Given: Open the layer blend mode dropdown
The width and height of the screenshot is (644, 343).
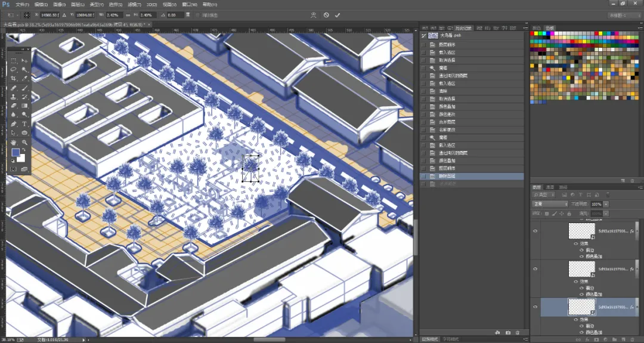Looking at the screenshot, I should click(550, 204).
